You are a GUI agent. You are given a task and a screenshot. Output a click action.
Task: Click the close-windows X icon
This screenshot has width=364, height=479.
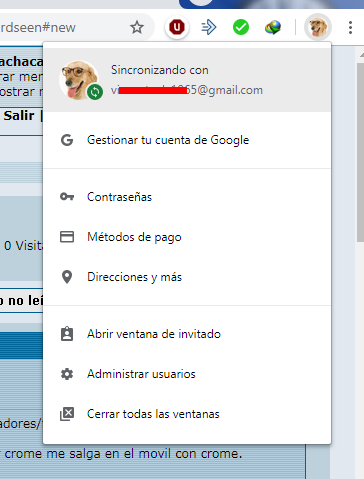click(67, 414)
